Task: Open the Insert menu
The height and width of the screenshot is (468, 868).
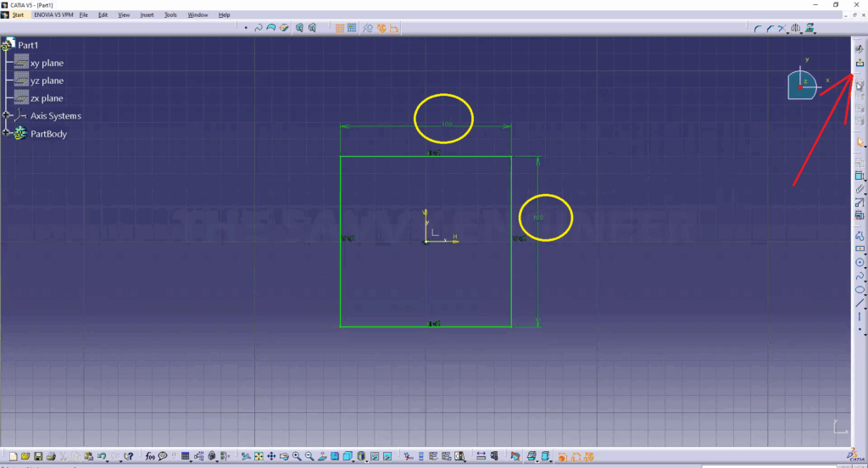Action: (147, 15)
